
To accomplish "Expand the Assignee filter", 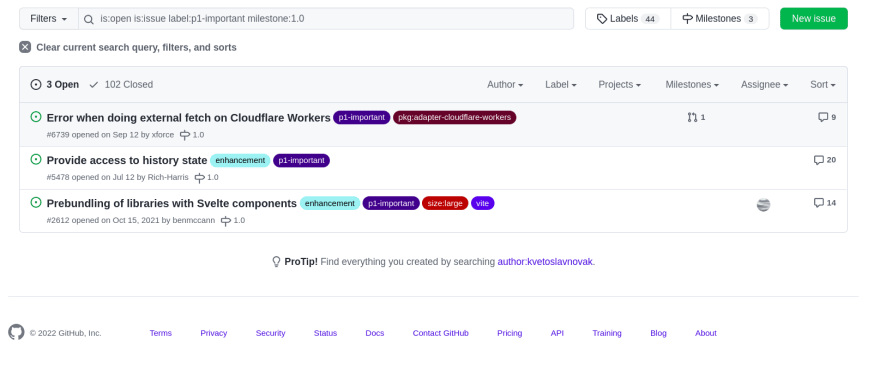I will [x=764, y=84].
